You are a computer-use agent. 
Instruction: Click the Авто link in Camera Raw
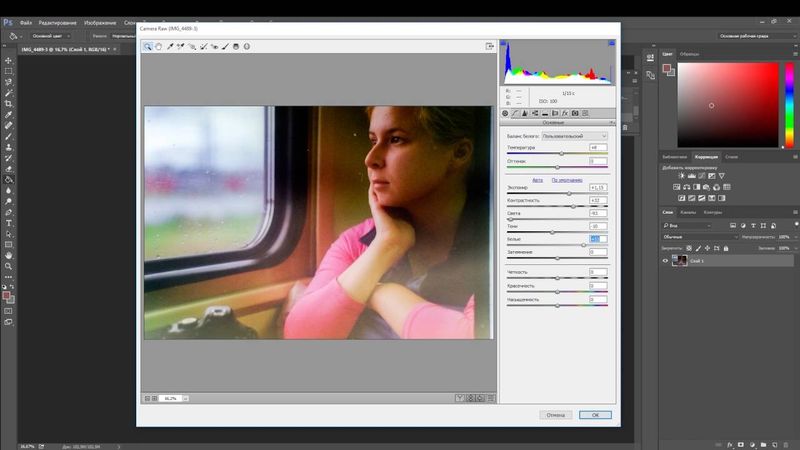[537, 180]
